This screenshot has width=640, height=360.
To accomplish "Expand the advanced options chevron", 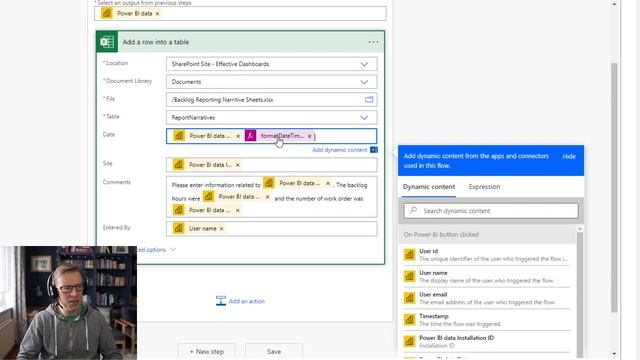I will point(173,249).
